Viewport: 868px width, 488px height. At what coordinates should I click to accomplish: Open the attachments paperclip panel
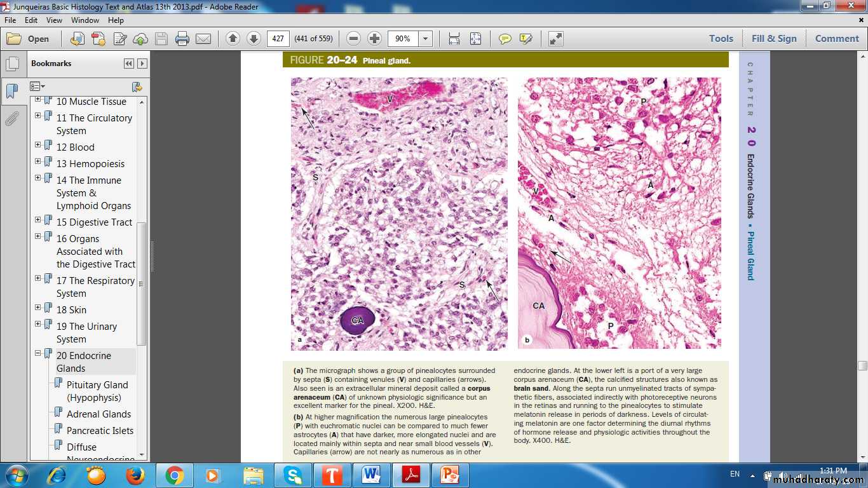(12, 119)
